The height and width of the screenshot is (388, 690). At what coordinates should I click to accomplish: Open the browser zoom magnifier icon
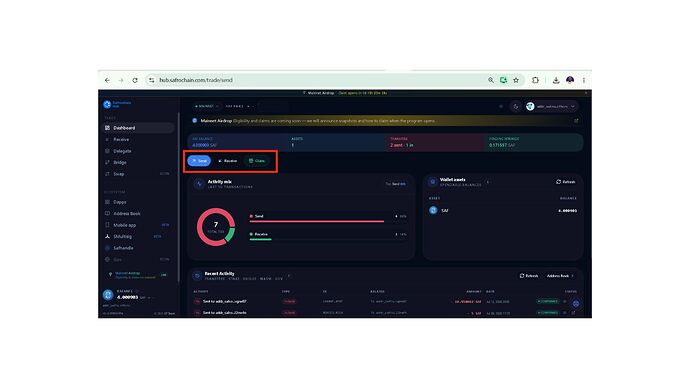tap(491, 80)
